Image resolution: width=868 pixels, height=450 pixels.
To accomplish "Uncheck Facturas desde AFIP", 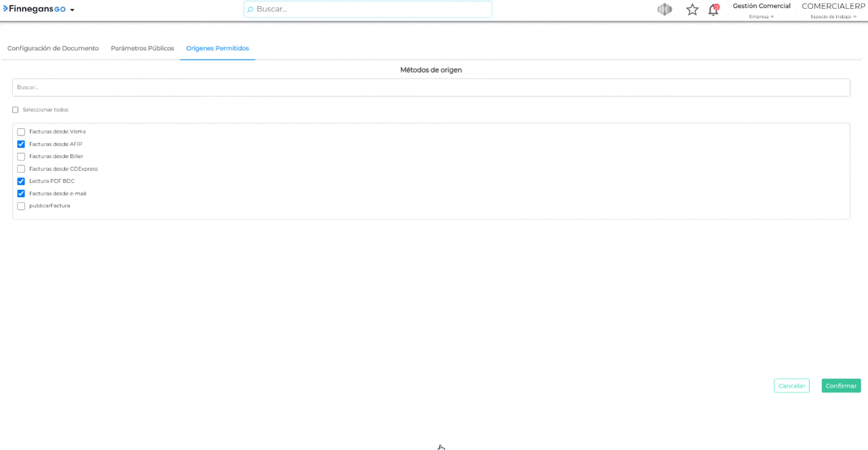I will coord(21,144).
